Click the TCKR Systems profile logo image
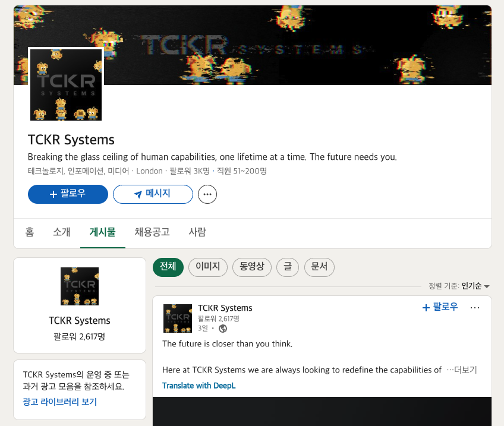Viewport: 504px width, 426px height. [66, 85]
